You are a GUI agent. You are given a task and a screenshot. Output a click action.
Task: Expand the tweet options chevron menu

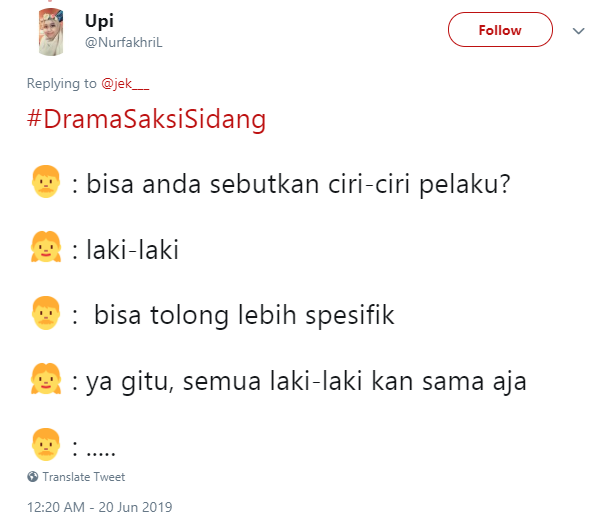click(x=577, y=31)
